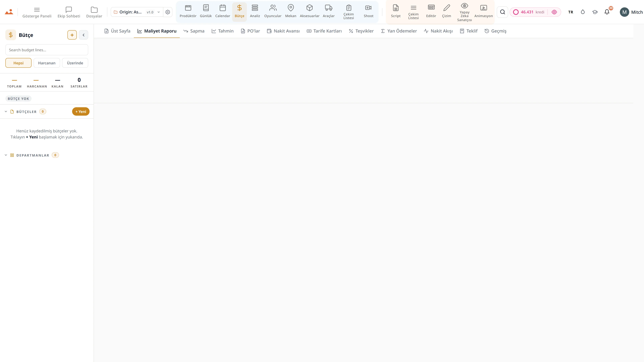Screen dimensions: 644x362
Task: Switch to the Sapma tab
Action: [194, 31]
